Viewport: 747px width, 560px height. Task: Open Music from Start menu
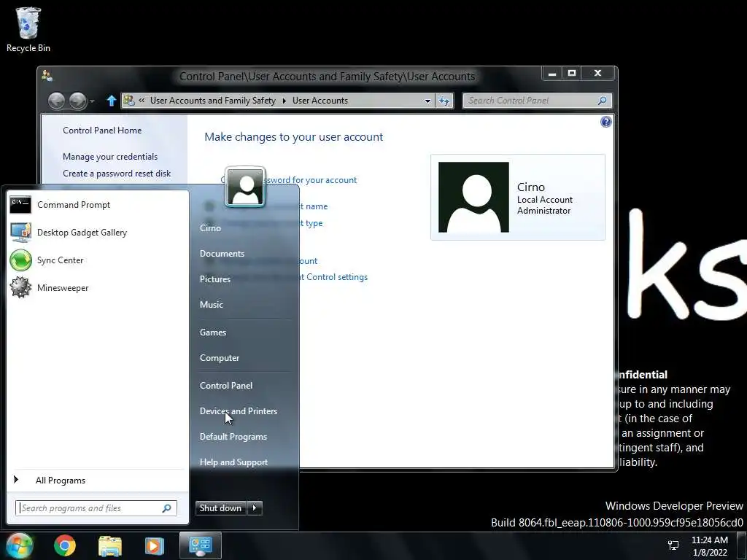click(211, 305)
